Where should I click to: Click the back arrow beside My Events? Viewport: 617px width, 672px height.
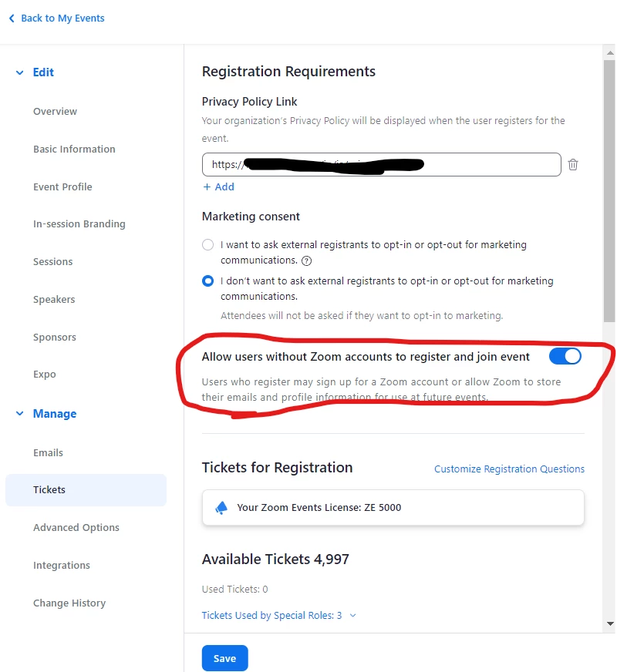tap(12, 18)
